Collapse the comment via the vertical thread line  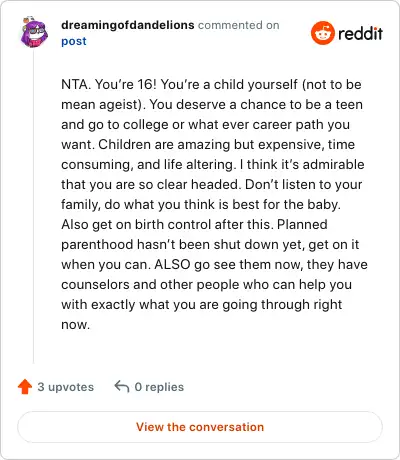pyautogui.click(x=33, y=207)
